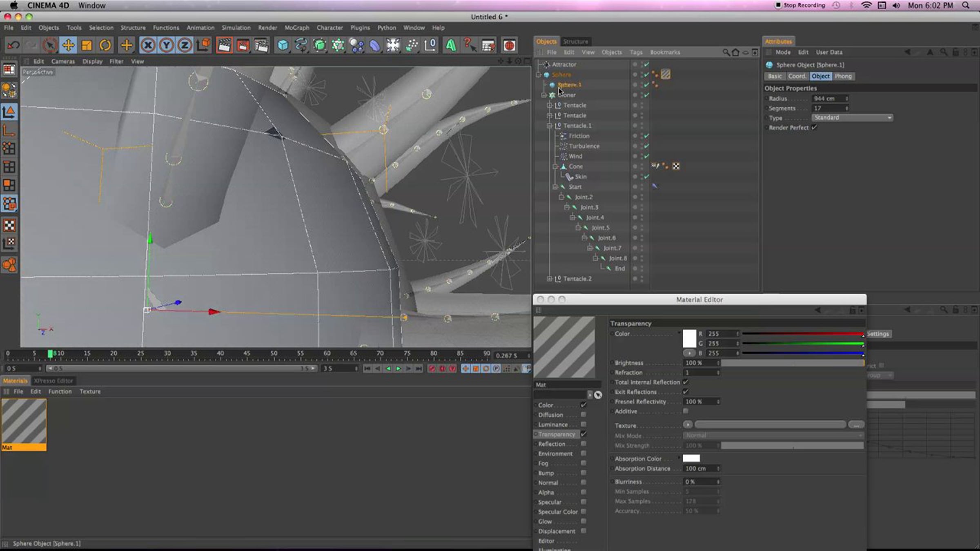This screenshot has height=551, width=980.
Task: Click the spline curve tool icon
Action: point(301,45)
